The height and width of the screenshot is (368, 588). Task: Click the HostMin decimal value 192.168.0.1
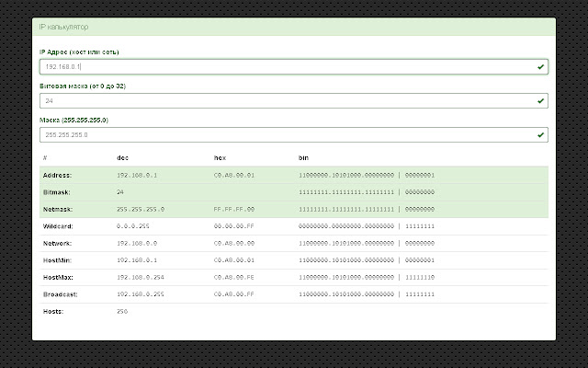tap(137, 260)
